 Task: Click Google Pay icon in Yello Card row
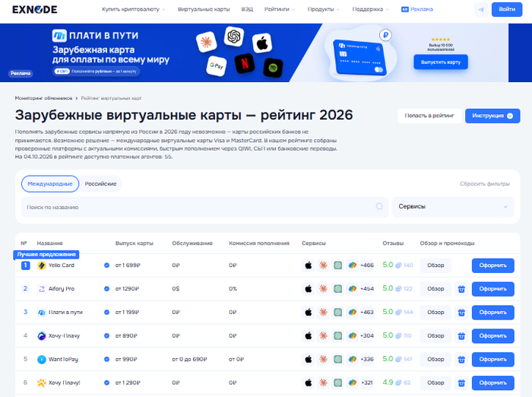352,265
